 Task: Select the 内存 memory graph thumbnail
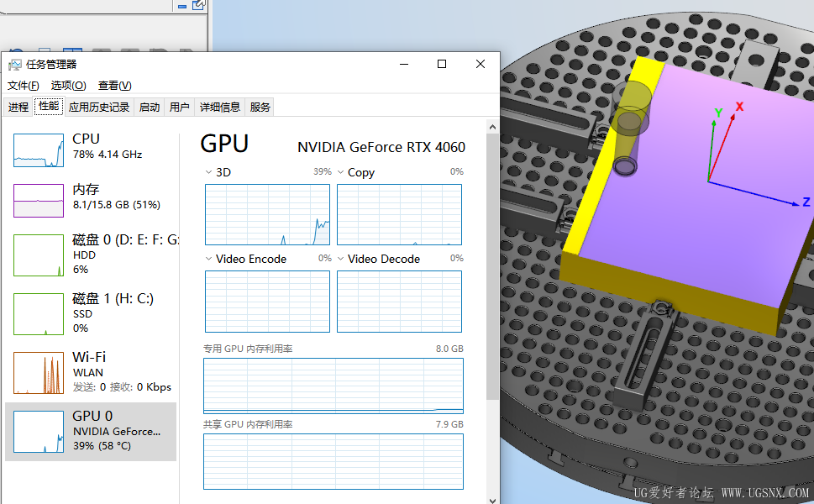(x=39, y=201)
